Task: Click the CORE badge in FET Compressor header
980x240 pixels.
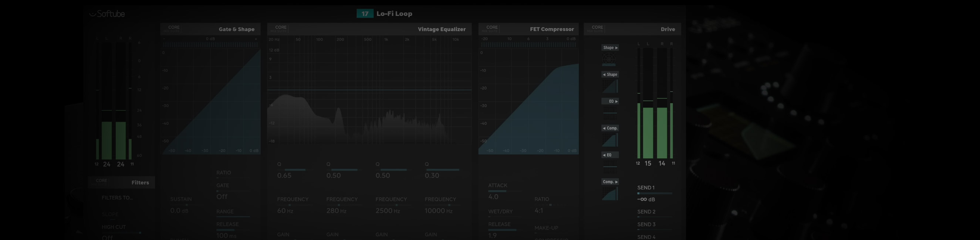Action: (x=492, y=28)
